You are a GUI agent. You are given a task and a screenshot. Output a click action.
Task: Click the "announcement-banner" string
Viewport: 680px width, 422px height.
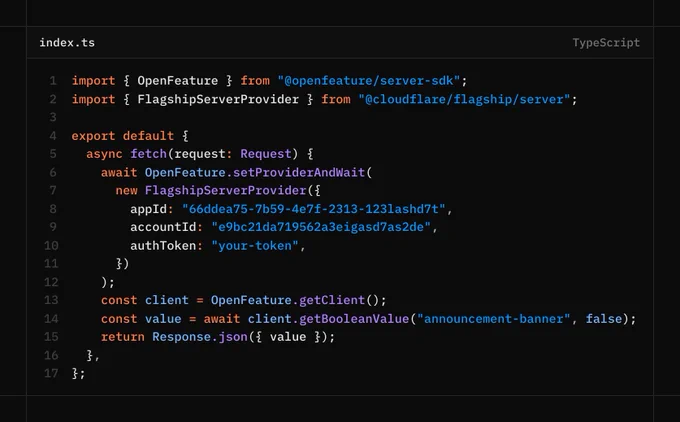494,319
